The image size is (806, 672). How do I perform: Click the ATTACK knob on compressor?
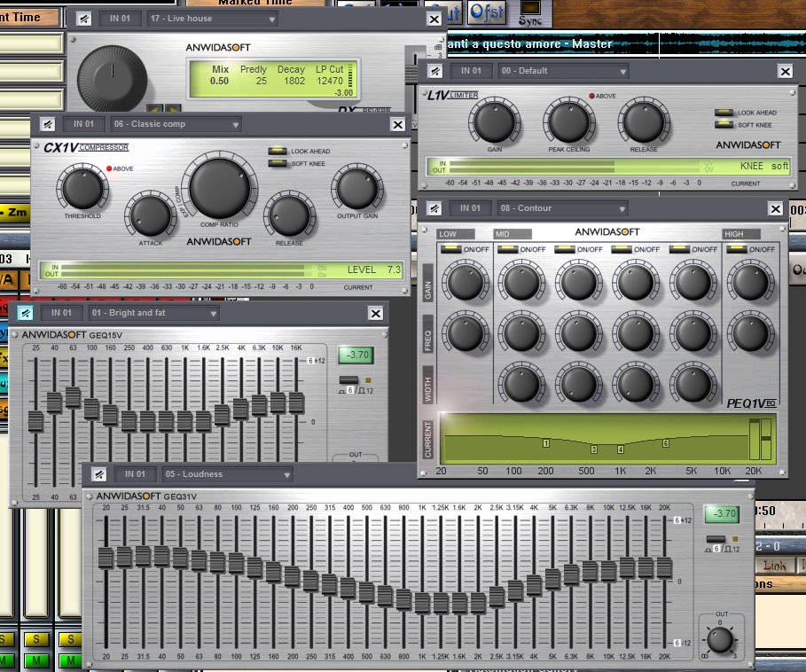[151, 215]
